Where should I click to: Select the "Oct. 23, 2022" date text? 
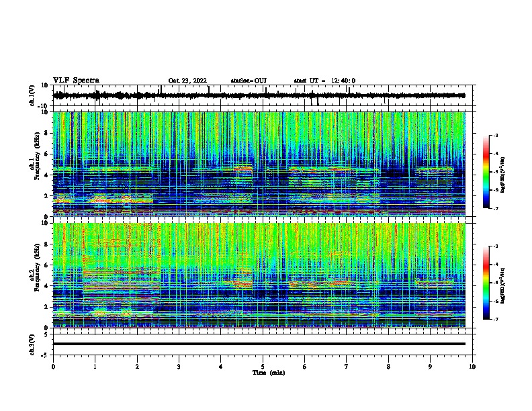[187, 81]
